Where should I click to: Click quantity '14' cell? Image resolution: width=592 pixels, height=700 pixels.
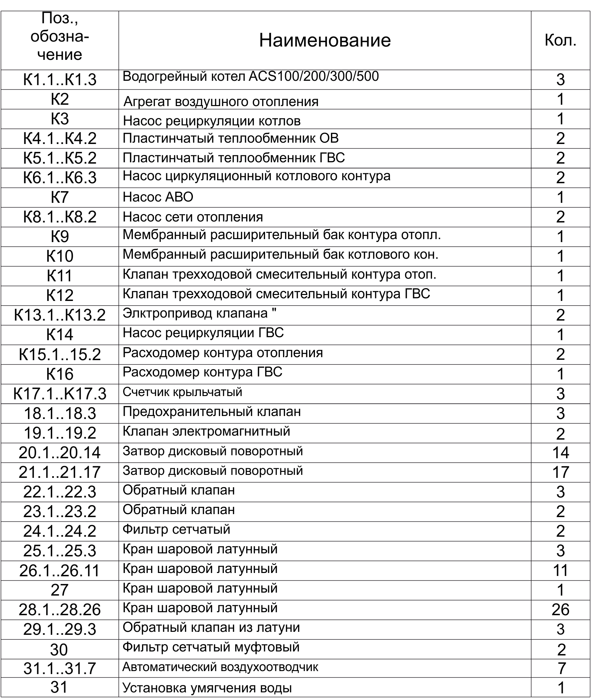point(560,452)
